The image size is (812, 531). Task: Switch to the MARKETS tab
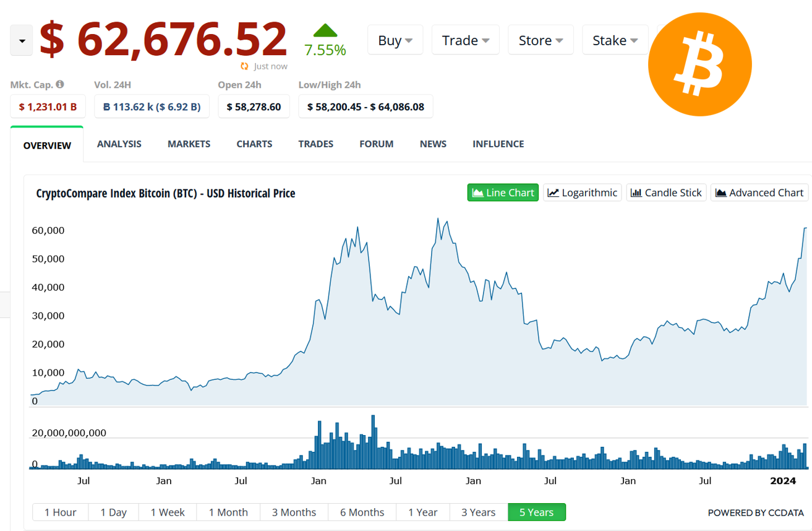tap(189, 144)
